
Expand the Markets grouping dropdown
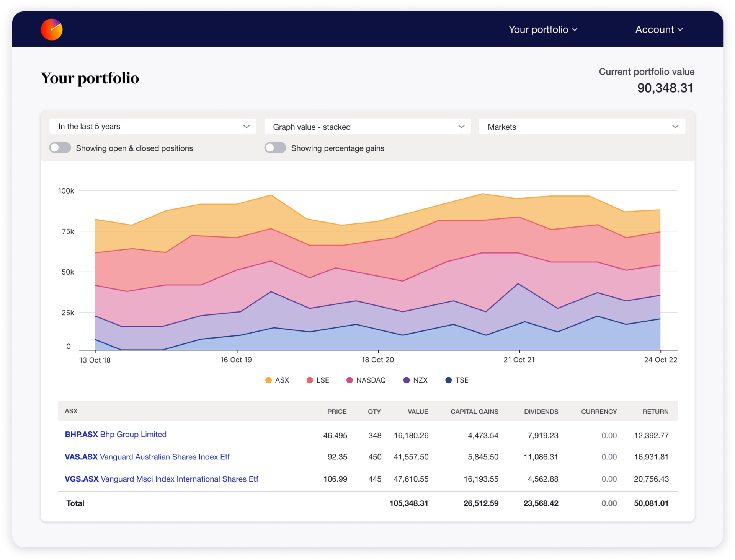582,127
